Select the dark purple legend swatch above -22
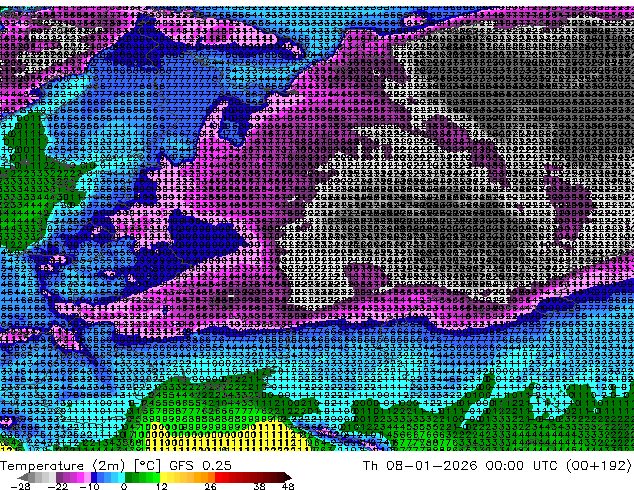This screenshot has width=634, height=490. coord(59,477)
